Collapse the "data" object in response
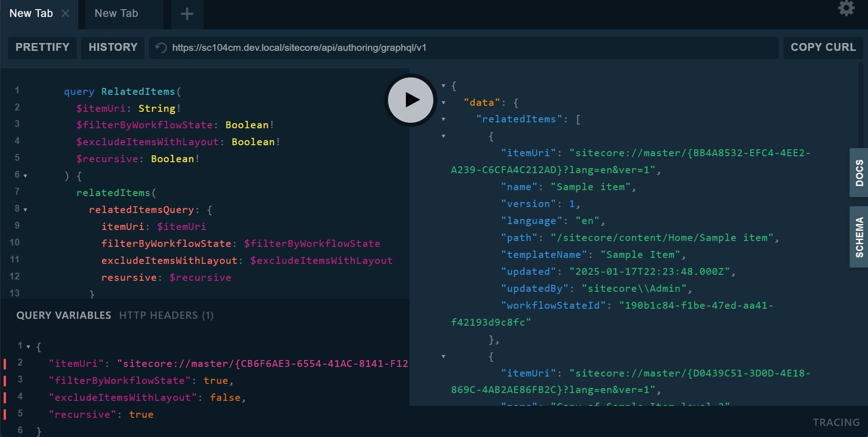This screenshot has width=868, height=437. coord(443,103)
